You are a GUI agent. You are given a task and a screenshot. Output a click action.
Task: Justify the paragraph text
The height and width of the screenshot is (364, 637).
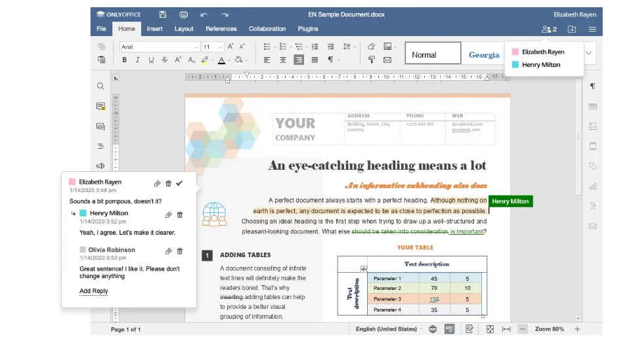pos(315,60)
